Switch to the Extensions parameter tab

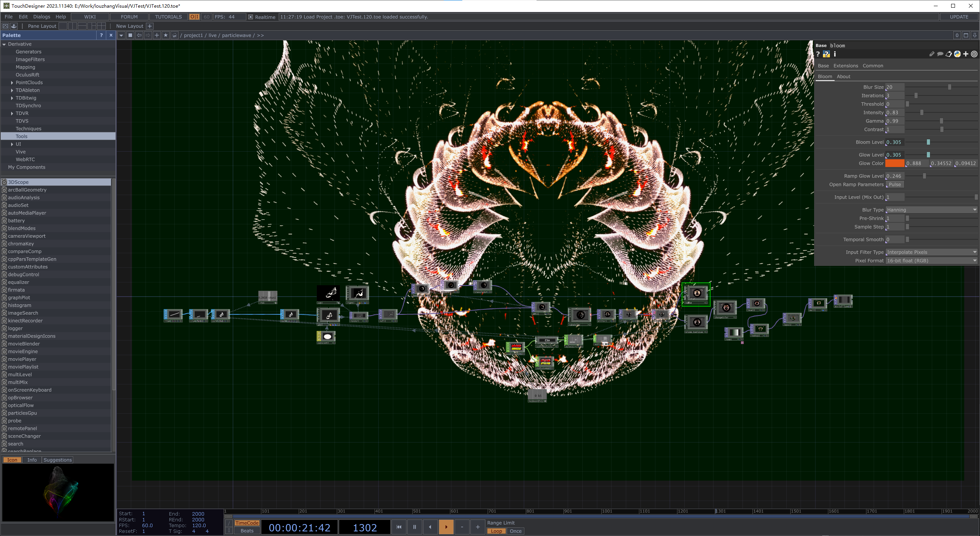click(845, 66)
